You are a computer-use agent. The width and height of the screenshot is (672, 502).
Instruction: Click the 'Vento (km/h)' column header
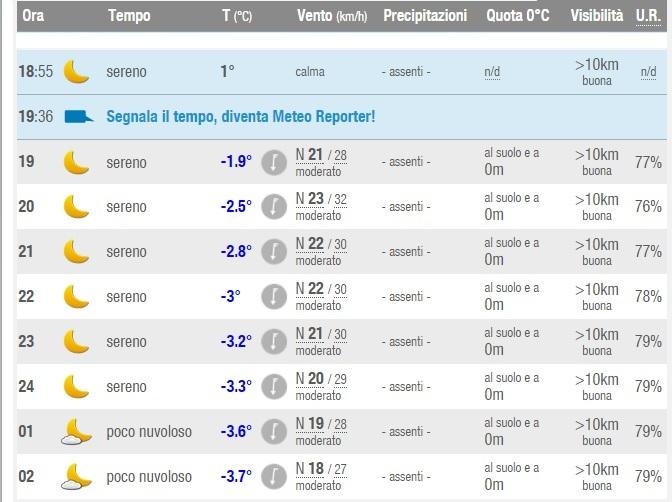[x=331, y=16]
